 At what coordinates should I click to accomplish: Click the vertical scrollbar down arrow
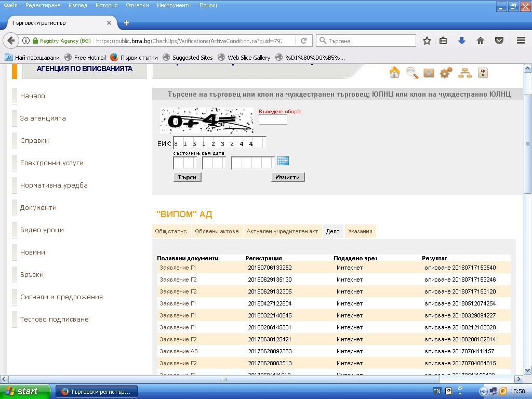[528, 370]
